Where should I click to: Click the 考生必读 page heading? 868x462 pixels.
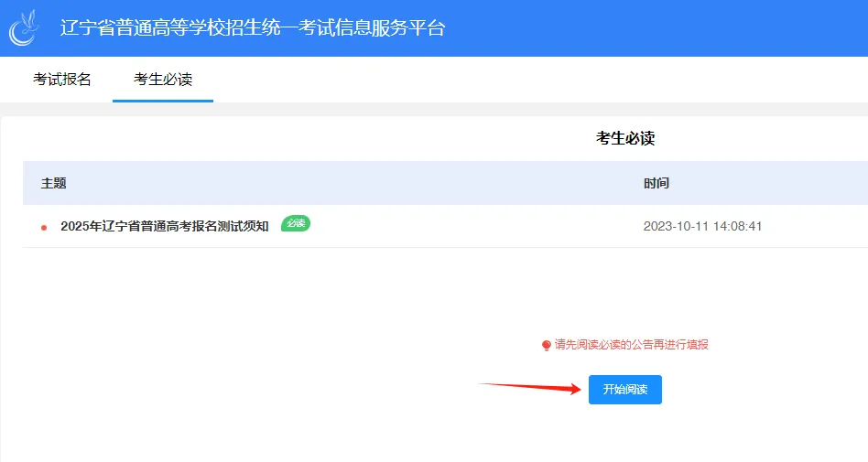(x=625, y=138)
